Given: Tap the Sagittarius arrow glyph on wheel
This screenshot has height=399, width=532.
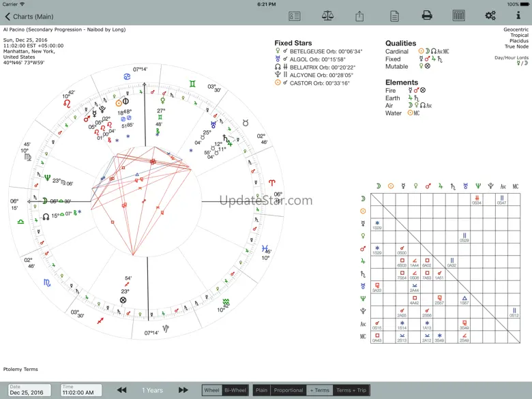Looking at the screenshot, I should pos(100,321).
